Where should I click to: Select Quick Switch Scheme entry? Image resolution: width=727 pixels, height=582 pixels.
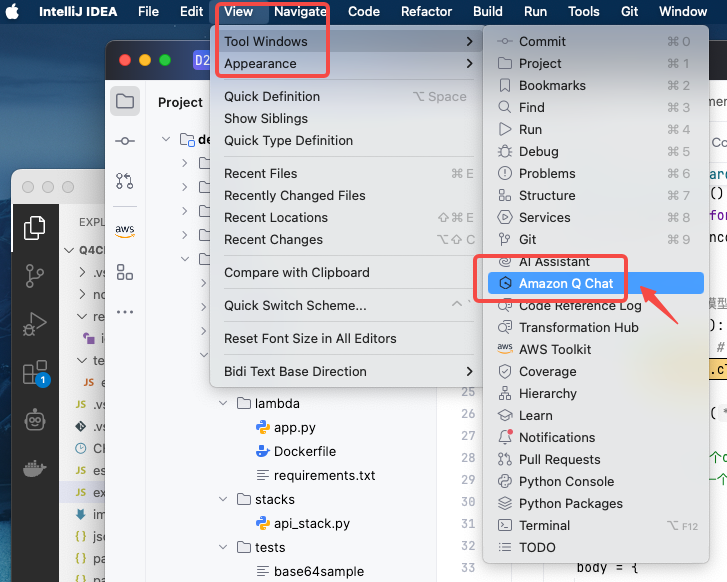click(x=348, y=306)
